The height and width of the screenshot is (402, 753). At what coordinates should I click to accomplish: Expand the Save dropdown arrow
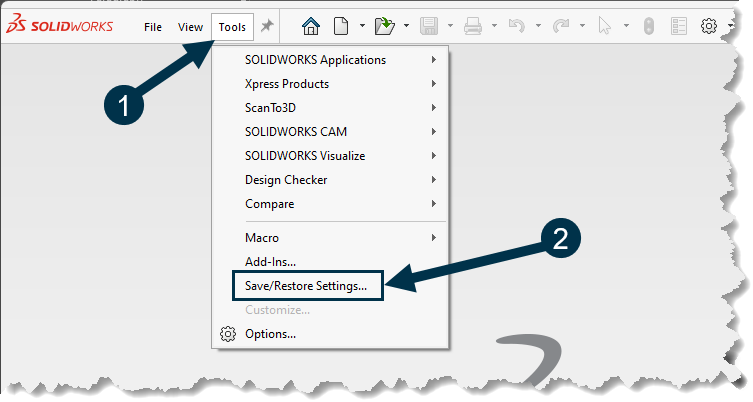click(450, 26)
